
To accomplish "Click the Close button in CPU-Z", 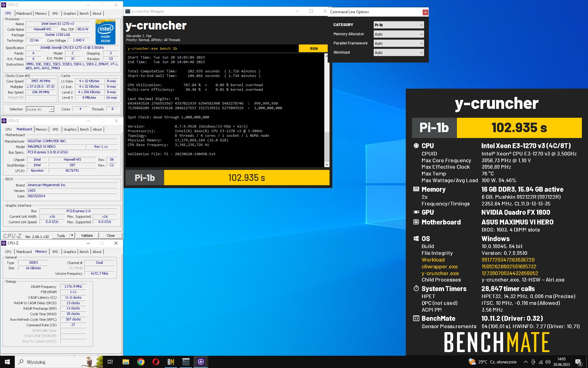I will pyautogui.click(x=111, y=236).
